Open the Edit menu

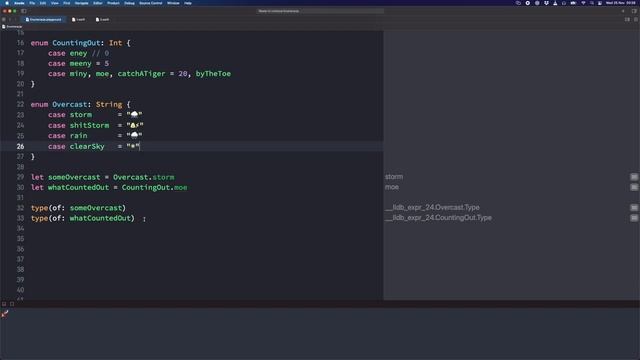tap(43, 3)
